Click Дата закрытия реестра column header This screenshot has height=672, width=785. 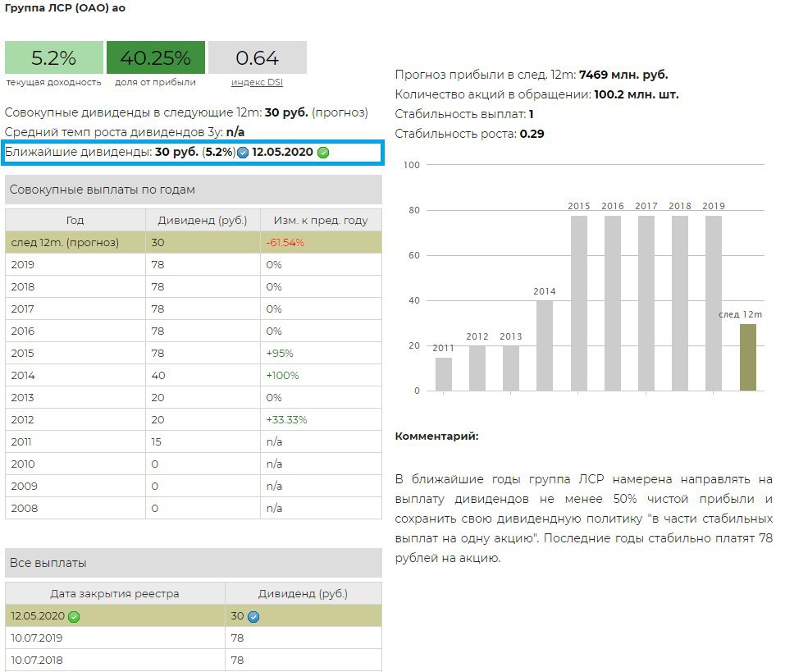pos(115,594)
